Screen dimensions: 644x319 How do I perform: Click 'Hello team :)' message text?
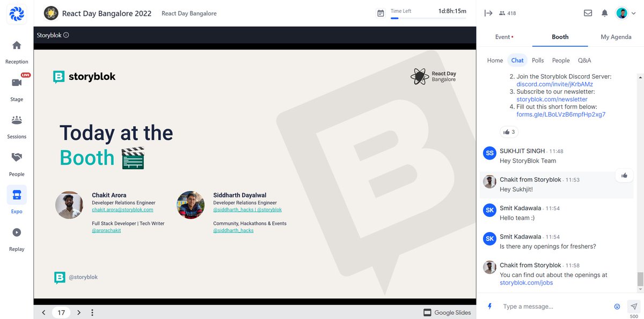coord(517,218)
